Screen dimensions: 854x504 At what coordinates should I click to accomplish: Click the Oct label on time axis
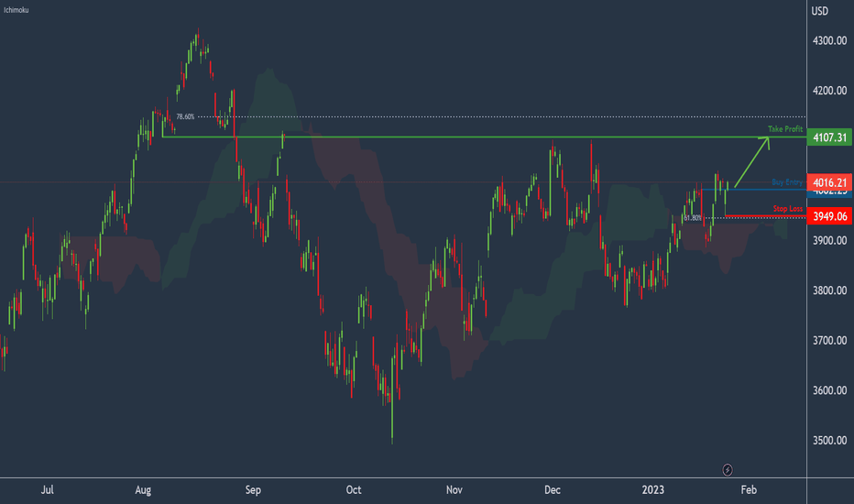pos(354,490)
